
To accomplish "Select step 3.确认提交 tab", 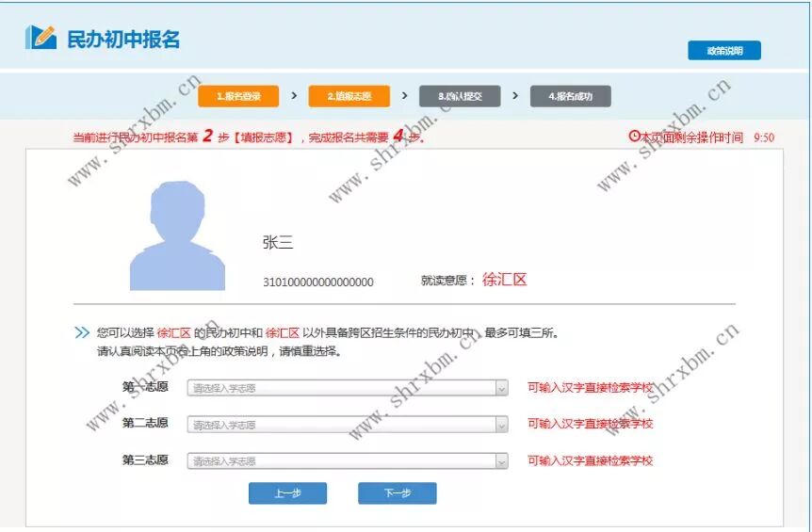I will click(x=460, y=96).
